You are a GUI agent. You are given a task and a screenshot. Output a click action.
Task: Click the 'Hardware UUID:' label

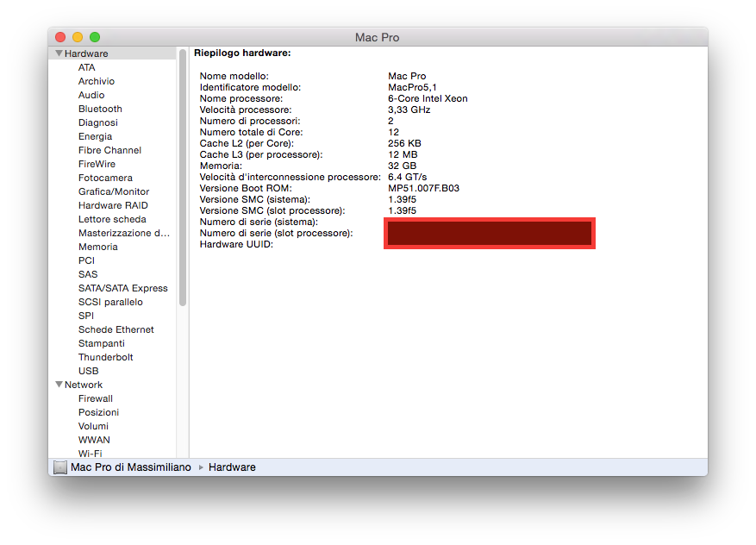pyautogui.click(x=236, y=245)
